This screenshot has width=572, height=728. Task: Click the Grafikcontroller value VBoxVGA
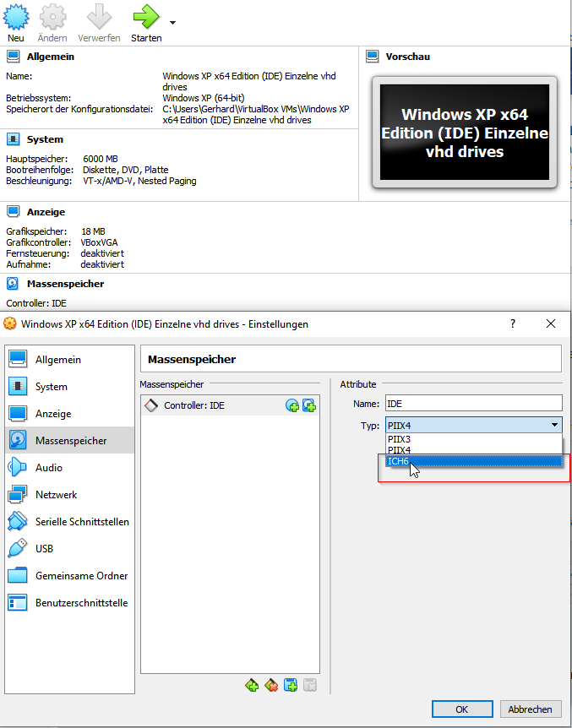pos(99,242)
